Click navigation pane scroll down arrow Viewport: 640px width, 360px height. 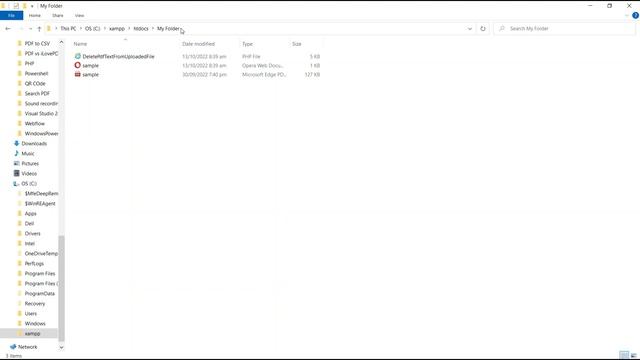(62, 347)
